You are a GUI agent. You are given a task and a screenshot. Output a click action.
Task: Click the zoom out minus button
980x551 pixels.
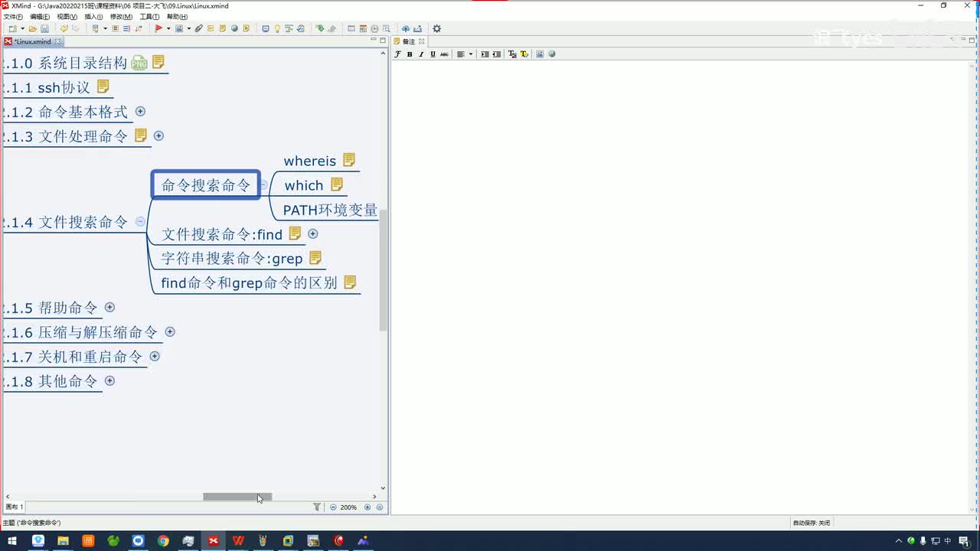coord(333,507)
